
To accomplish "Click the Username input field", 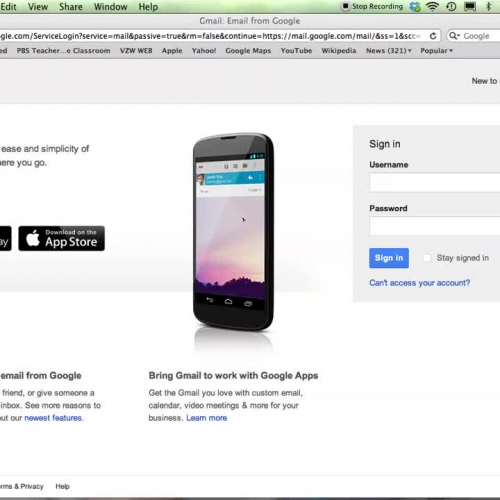I will pyautogui.click(x=434, y=182).
